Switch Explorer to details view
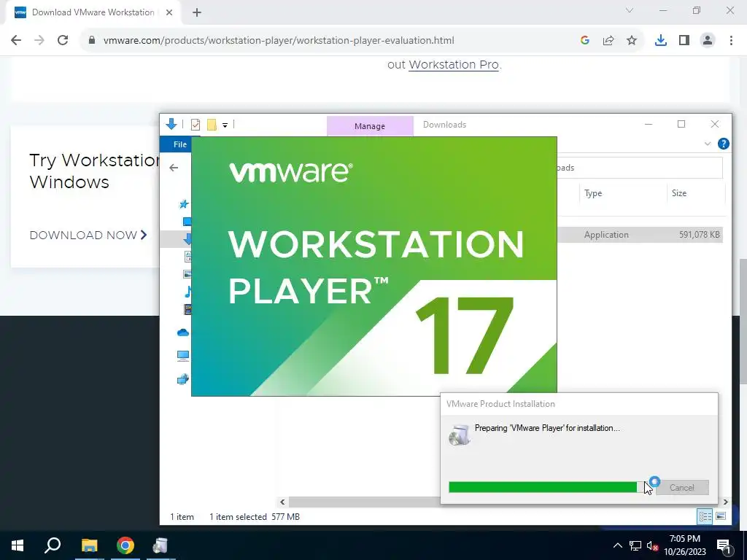747x560 pixels. [705, 517]
